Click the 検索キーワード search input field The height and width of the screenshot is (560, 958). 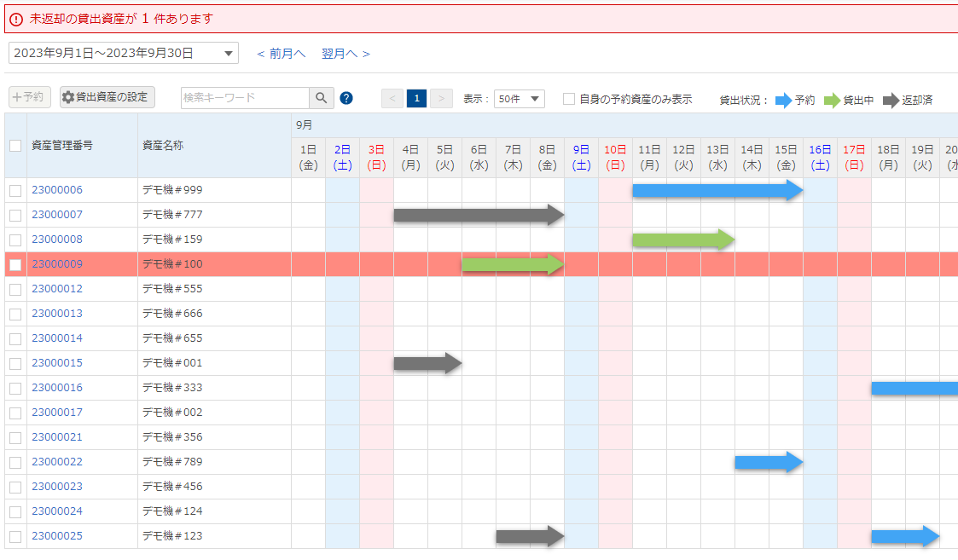point(244,98)
